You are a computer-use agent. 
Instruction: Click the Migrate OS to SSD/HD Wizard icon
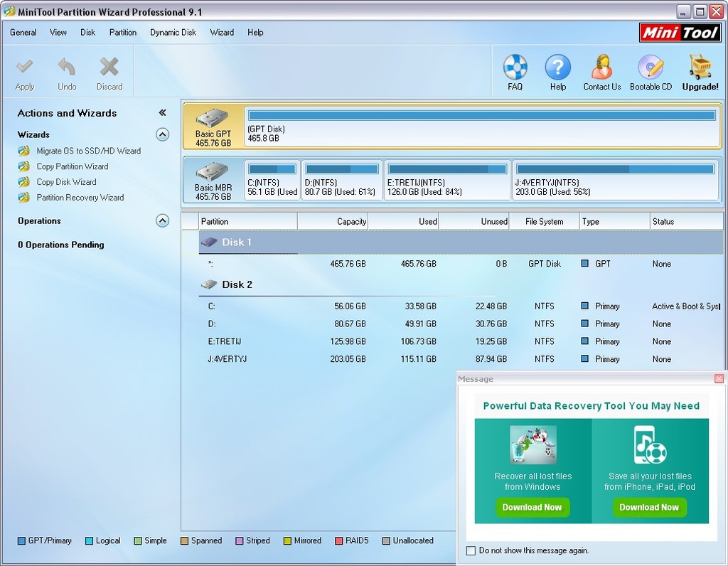point(24,151)
